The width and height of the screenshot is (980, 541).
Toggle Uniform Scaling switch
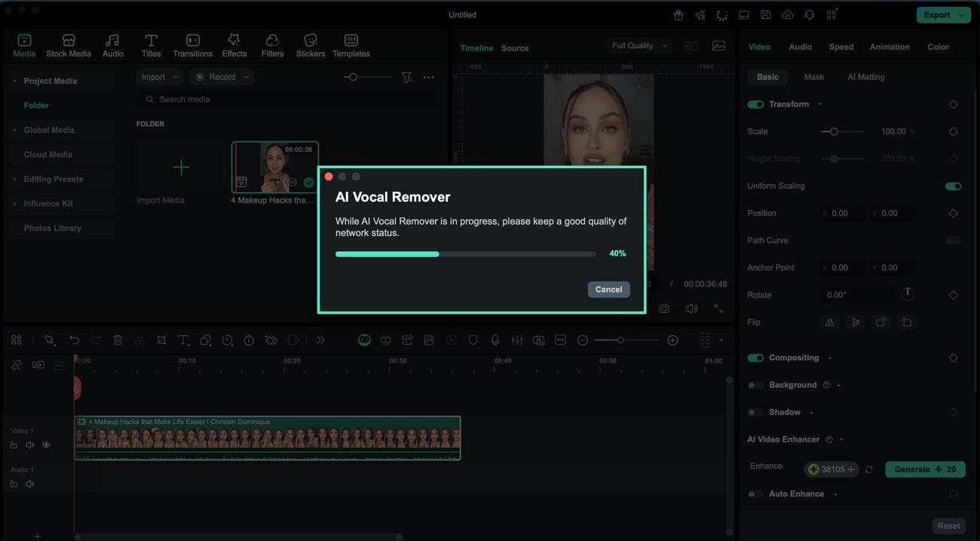click(x=953, y=186)
